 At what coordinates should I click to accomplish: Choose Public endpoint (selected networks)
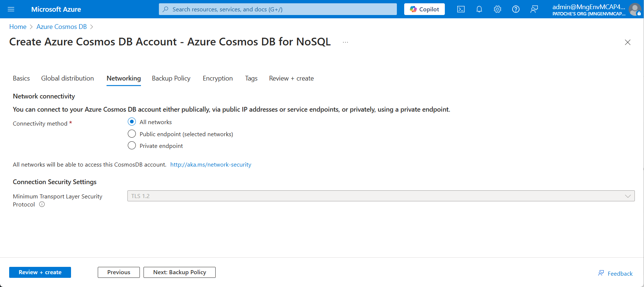point(132,134)
